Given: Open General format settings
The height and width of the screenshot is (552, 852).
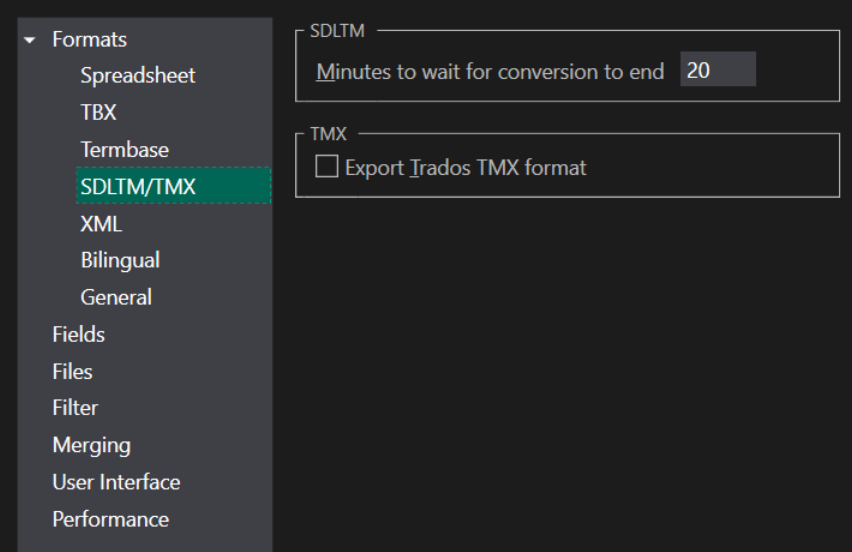Looking at the screenshot, I should point(116,298).
